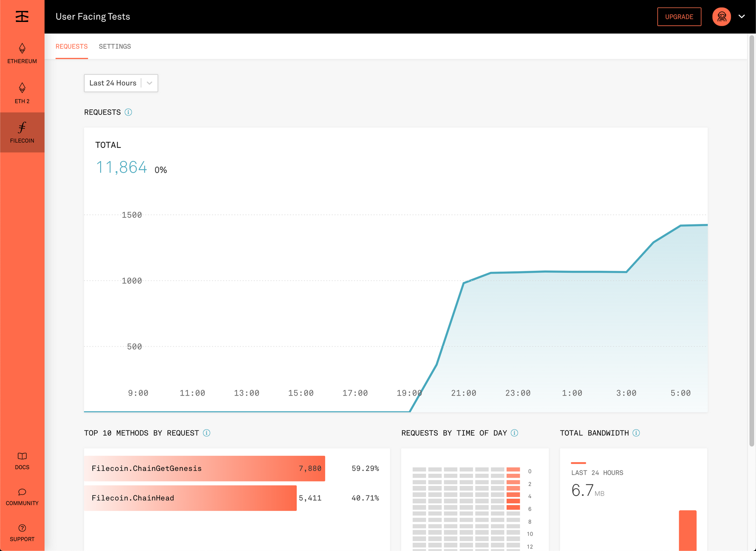Show info for Total Bandwidth

(636, 433)
